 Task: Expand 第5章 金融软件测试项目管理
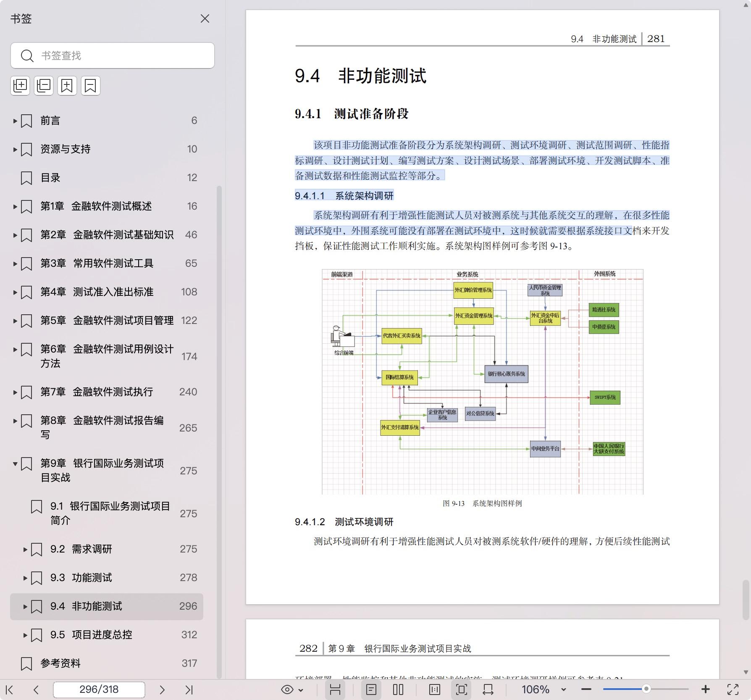[15, 321]
